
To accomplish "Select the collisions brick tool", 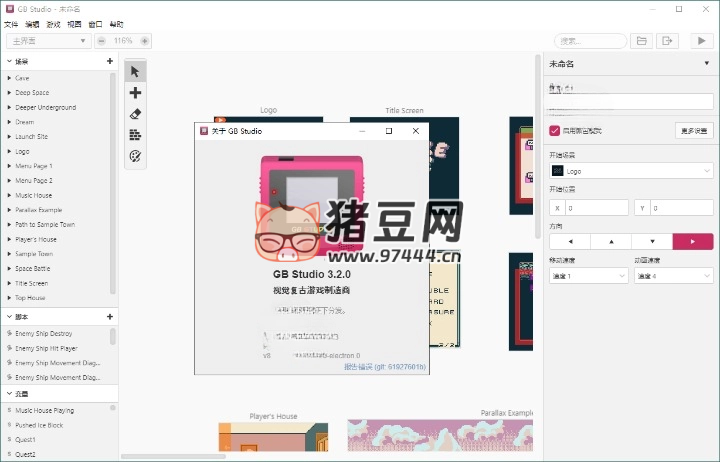I will (x=135, y=135).
